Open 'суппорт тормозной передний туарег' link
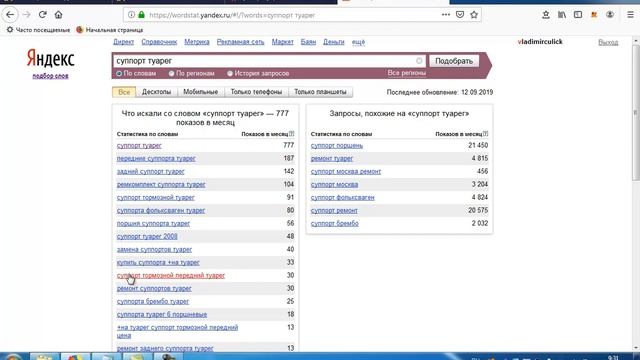The width and height of the screenshot is (640, 360). pos(171,276)
